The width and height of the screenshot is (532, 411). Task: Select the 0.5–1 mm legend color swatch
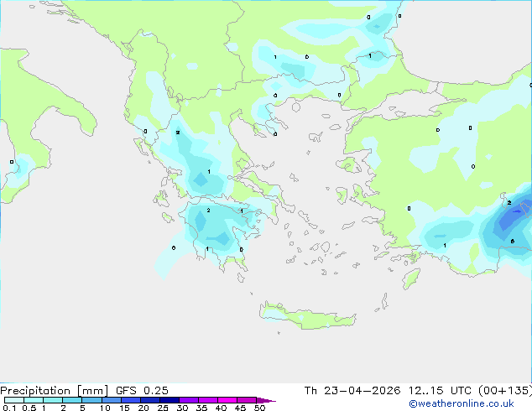34,400
